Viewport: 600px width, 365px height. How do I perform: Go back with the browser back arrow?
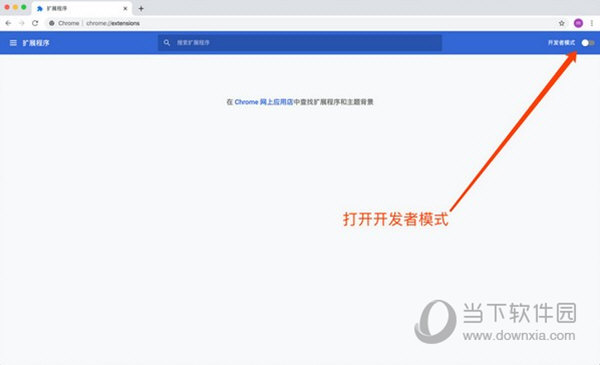(8, 23)
